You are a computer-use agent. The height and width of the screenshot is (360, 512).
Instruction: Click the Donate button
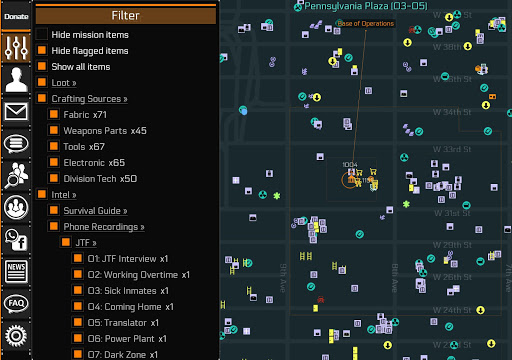[16, 16]
